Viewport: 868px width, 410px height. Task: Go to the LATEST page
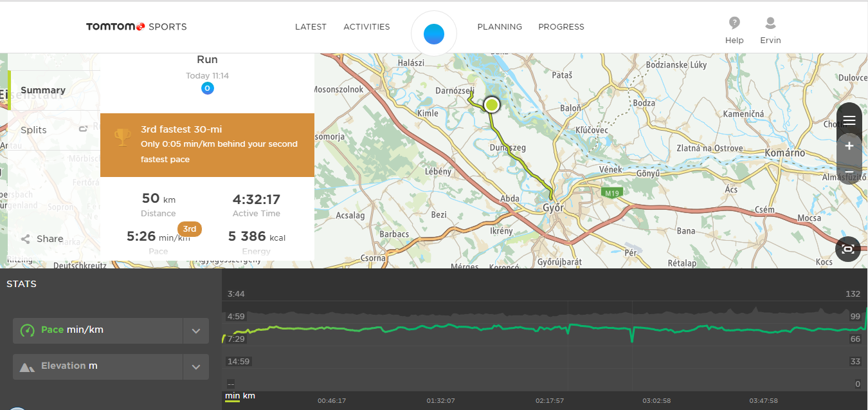pos(311,27)
